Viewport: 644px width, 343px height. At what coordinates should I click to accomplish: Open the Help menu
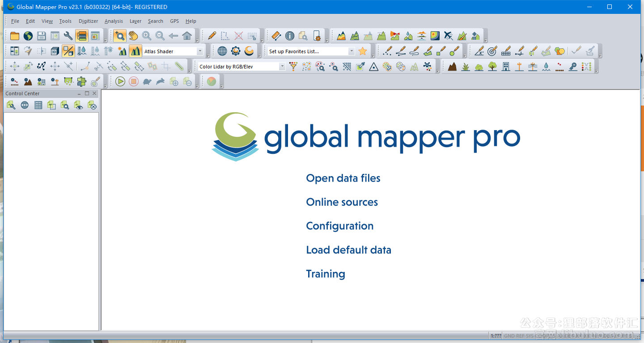(191, 21)
